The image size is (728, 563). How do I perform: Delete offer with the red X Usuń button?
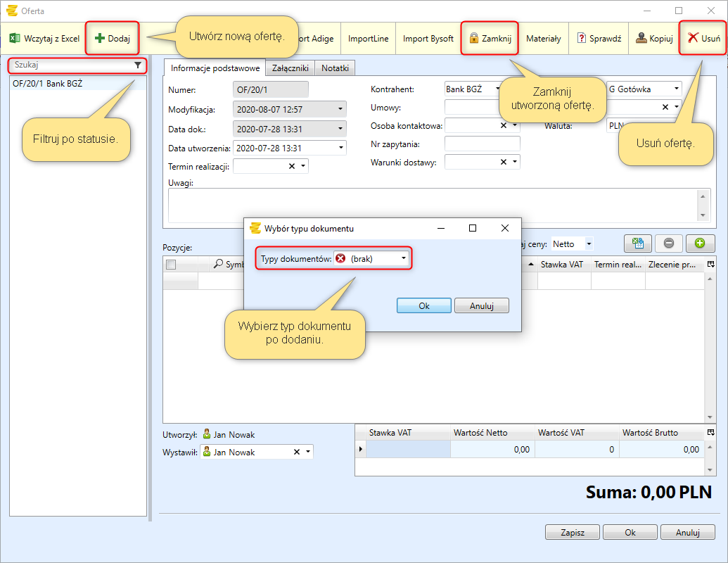(703, 39)
